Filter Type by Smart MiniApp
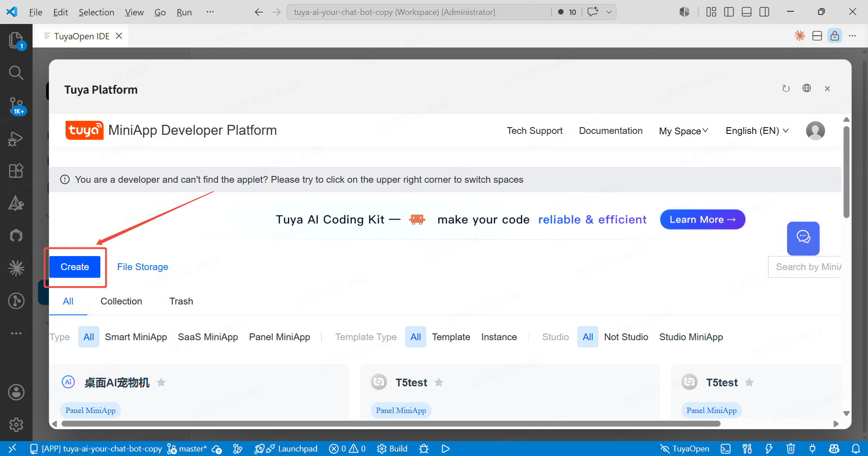 click(136, 337)
